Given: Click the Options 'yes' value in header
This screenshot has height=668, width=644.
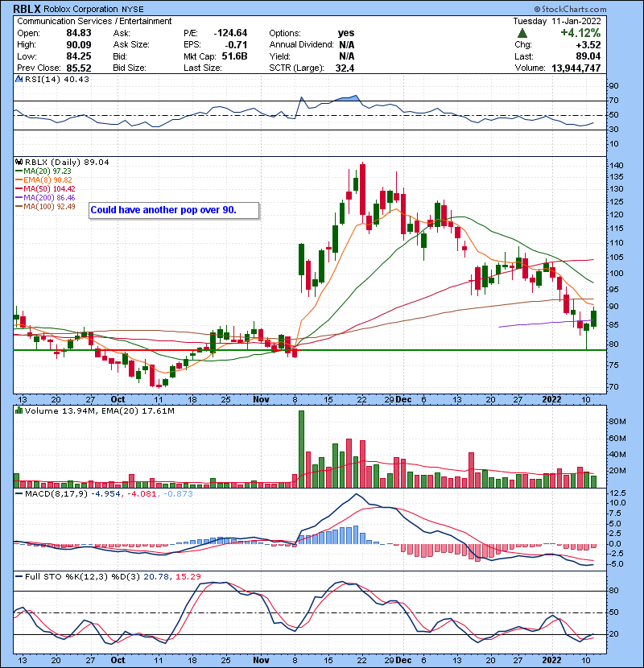Looking at the screenshot, I should tap(346, 33).
